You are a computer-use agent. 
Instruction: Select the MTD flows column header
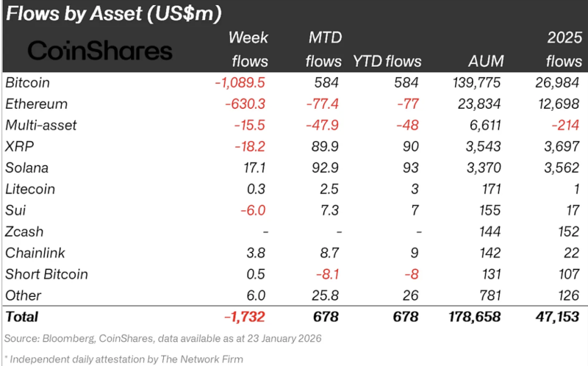(x=323, y=49)
